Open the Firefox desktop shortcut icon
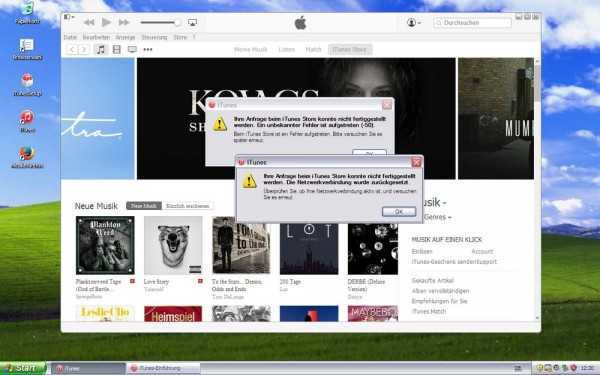Image resolution: width=600 pixels, height=375 pixels. 27,157
